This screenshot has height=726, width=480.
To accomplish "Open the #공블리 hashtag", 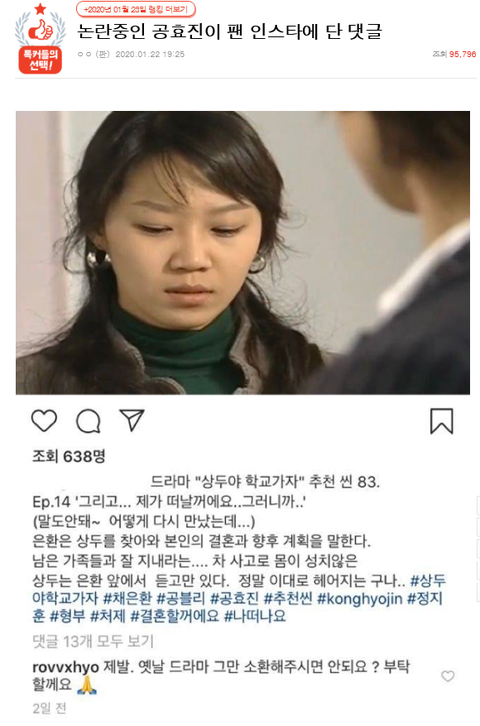I will pos(181,599).
